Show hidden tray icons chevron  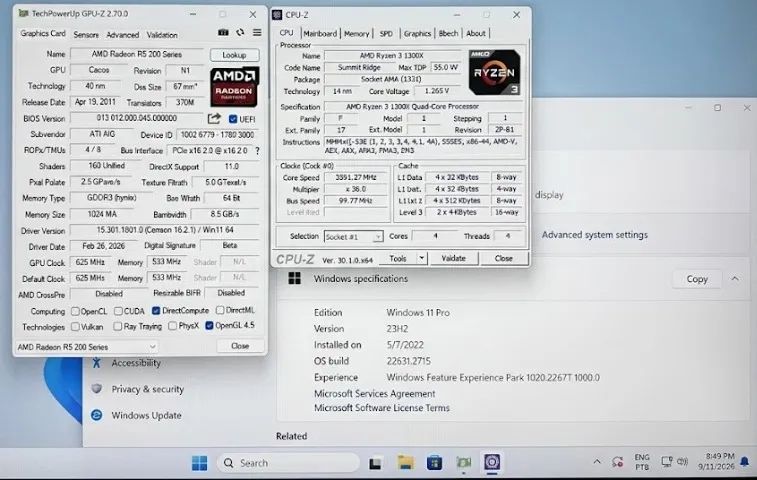(597, 462)
